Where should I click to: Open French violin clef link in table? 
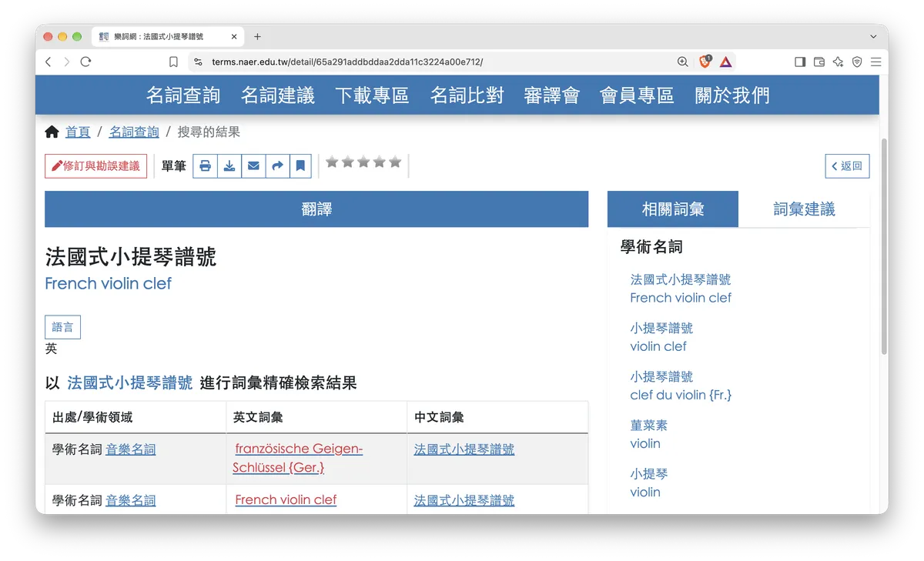click(286, 500)
